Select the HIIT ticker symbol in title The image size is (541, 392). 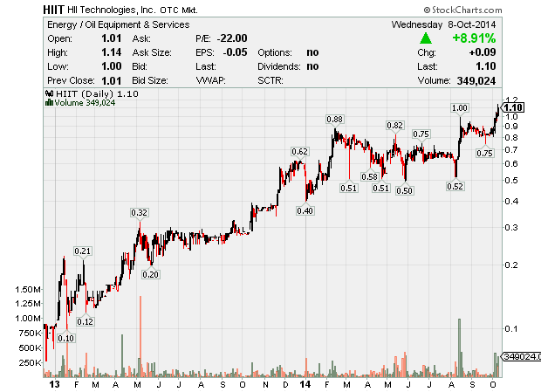point(54,10)
